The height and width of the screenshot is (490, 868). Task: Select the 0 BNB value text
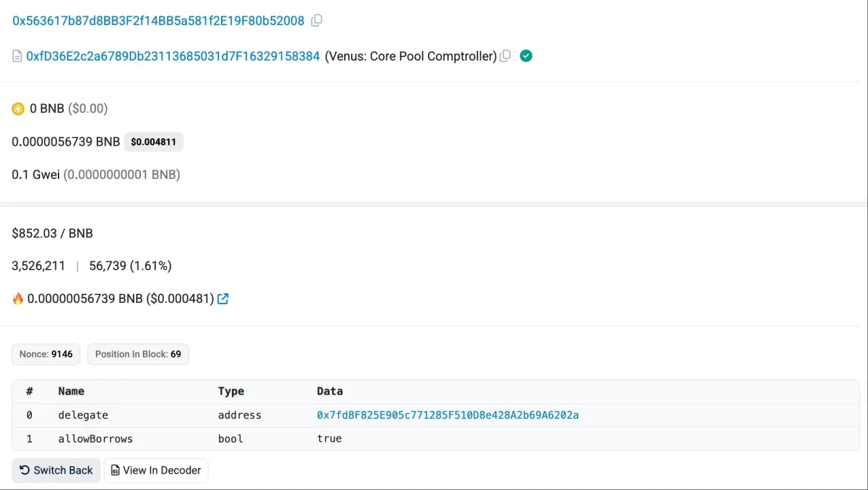[x=47, y=108]
